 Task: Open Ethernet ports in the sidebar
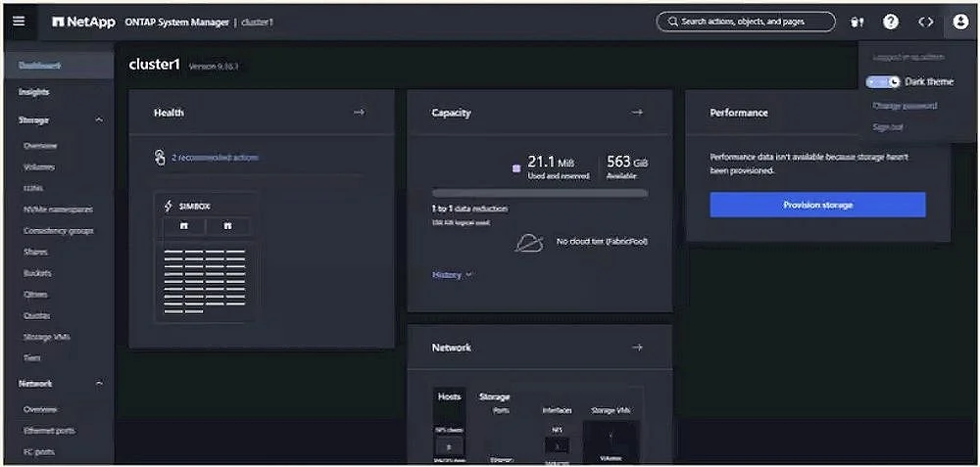[49, 431]
